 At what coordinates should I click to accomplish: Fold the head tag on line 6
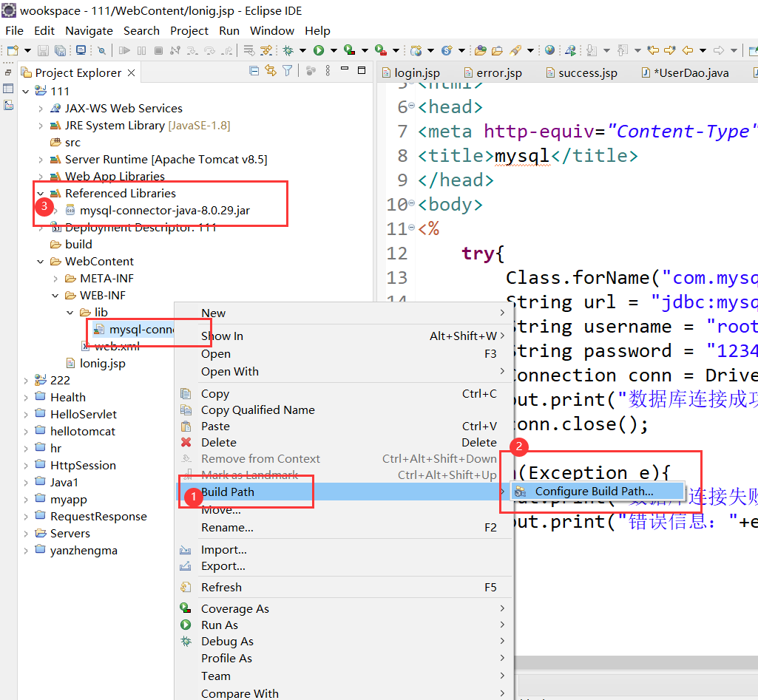[x=411, y=105]
